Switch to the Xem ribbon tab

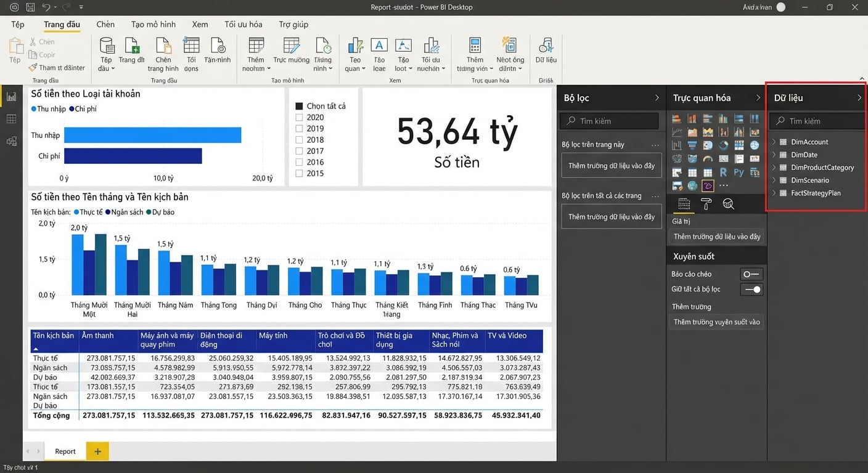click(x=200, y=25)
